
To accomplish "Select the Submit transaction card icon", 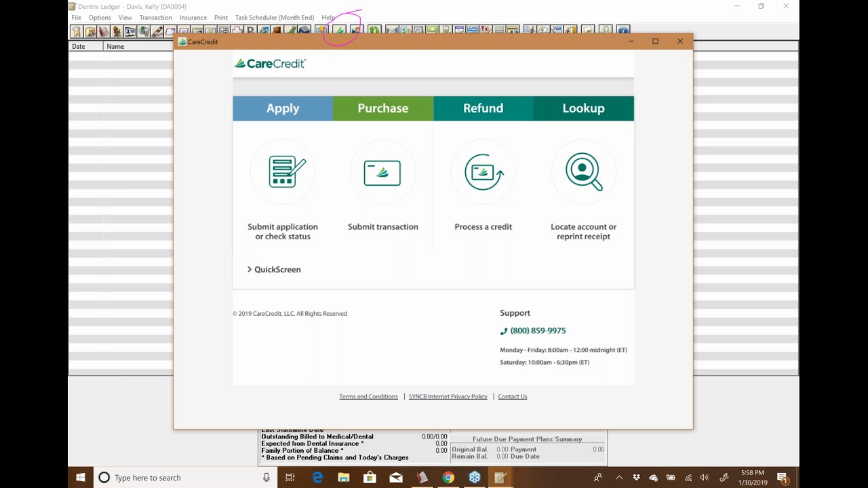I will point(382,171).
